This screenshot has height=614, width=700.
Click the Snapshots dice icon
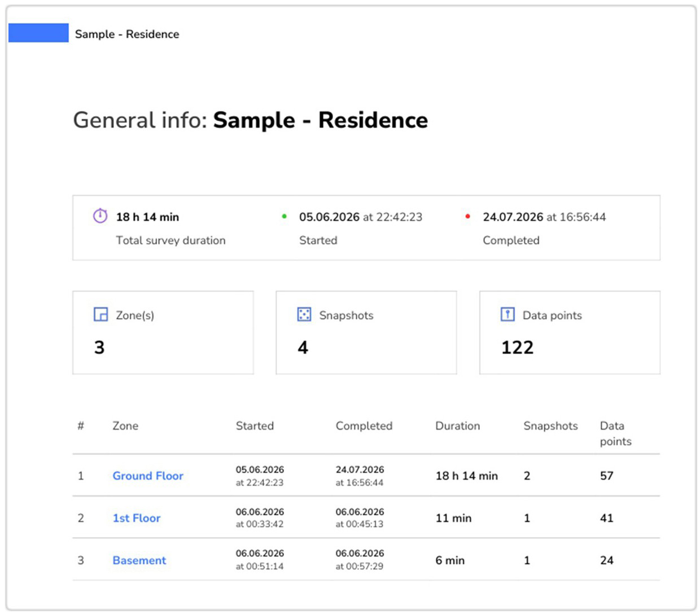pos(304,314)
